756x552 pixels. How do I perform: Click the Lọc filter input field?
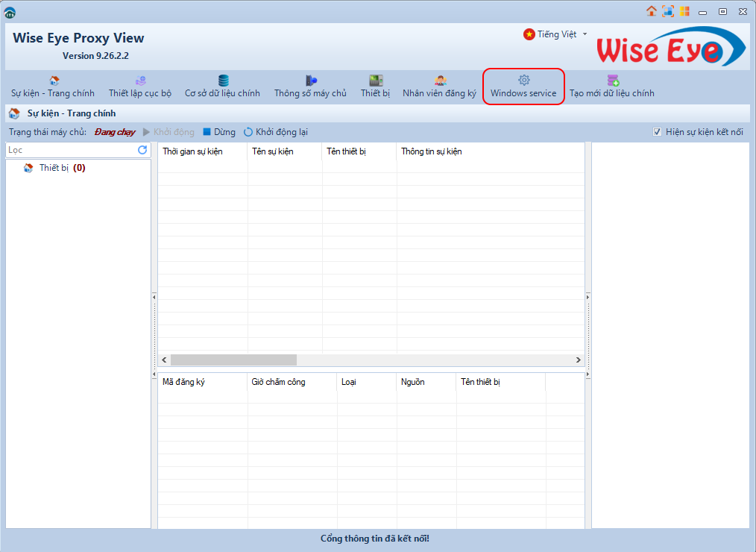[71, 150]
